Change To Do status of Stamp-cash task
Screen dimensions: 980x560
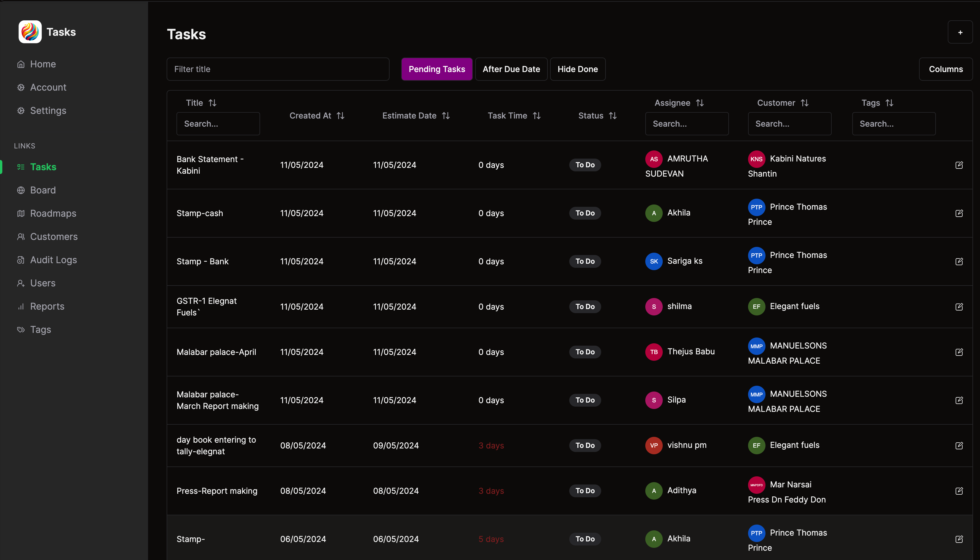tap(585, 213)
